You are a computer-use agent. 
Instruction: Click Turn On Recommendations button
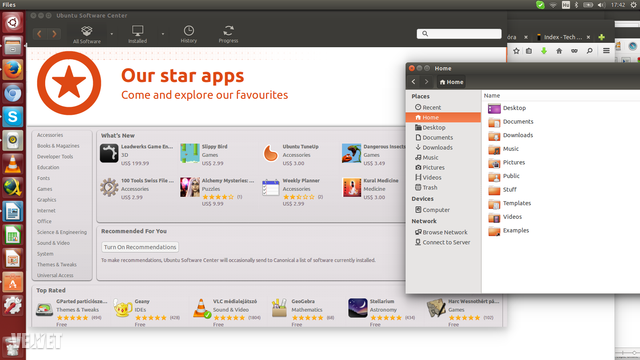140,247
